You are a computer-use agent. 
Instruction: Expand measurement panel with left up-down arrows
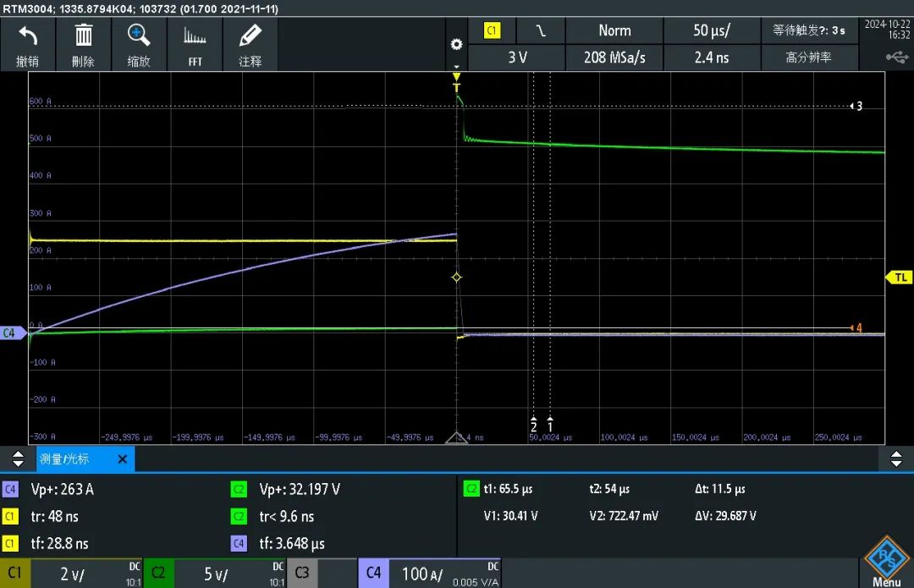coord(18,459)
